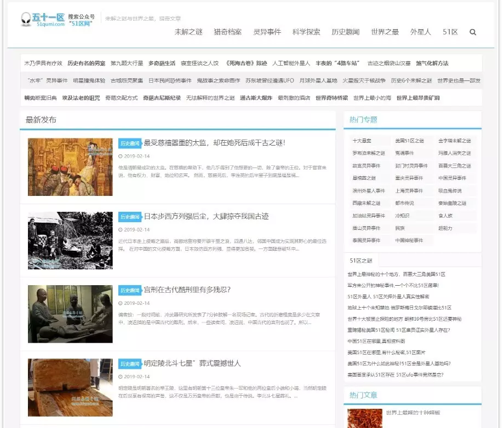Screen dimensions: 504x428
Task: Open the 外星人 navigation item
Action: [420, 32]
